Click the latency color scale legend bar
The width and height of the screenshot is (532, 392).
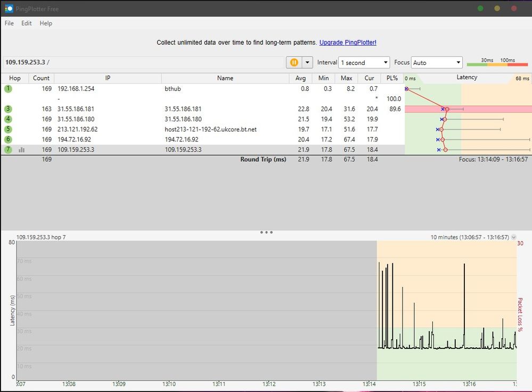[497, 64]
